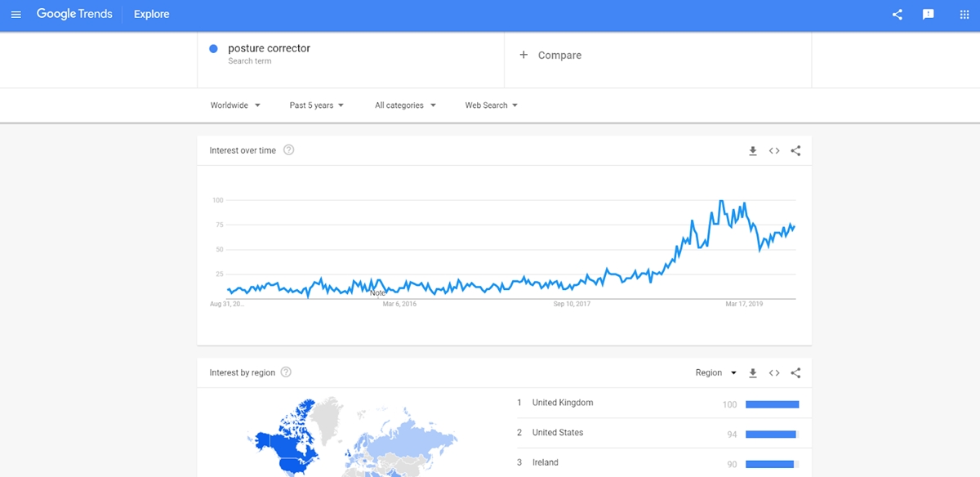Share the Interest over time chart
Image resolution: width=980 pixels, height=477 pixels.
coord(796,151)
